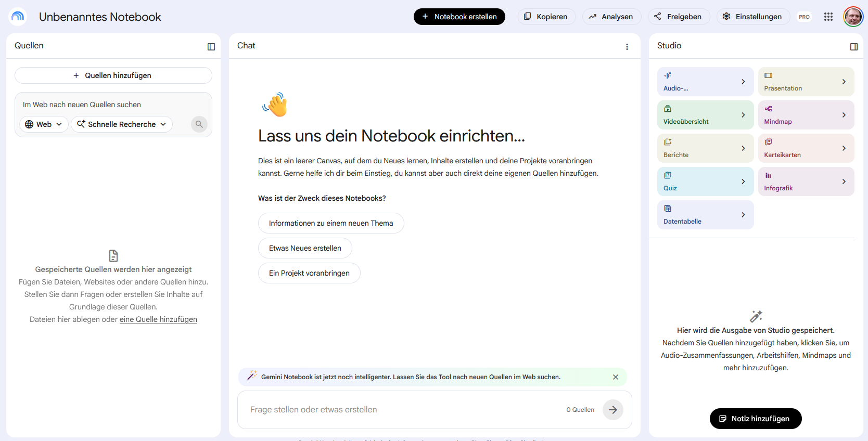Open the Schnelle Recherche dropdown
This screenshot has width=868, height=441.
[x=122, y=124]
